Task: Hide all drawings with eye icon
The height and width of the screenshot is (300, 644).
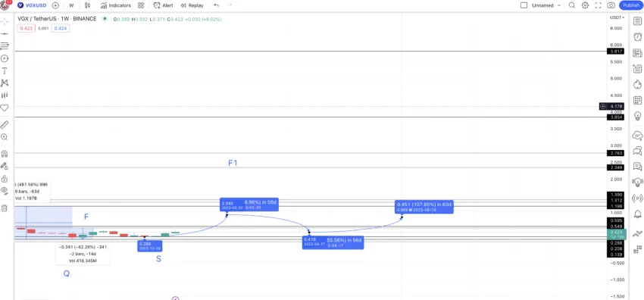Action: click(5, 190)
